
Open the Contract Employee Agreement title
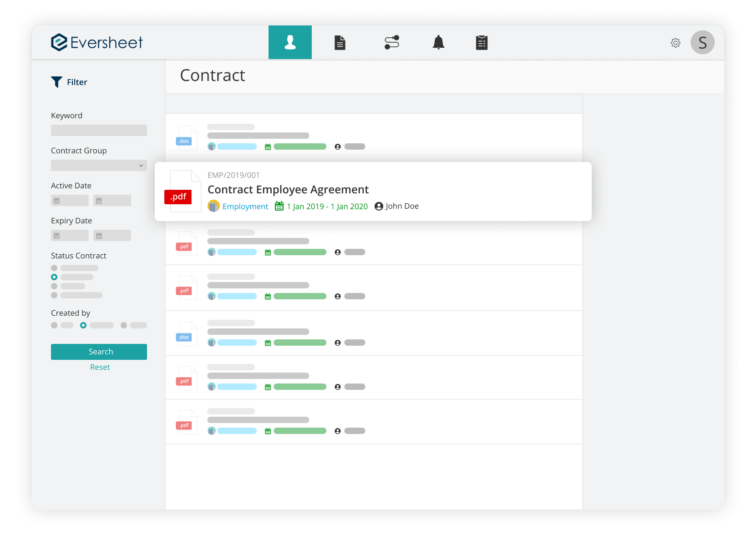pos(288,190)
